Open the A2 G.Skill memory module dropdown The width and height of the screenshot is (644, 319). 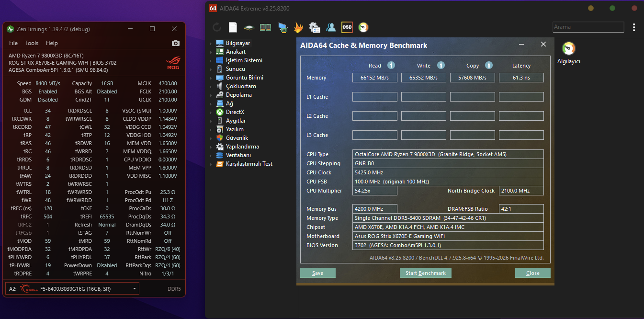pos(72,289)
